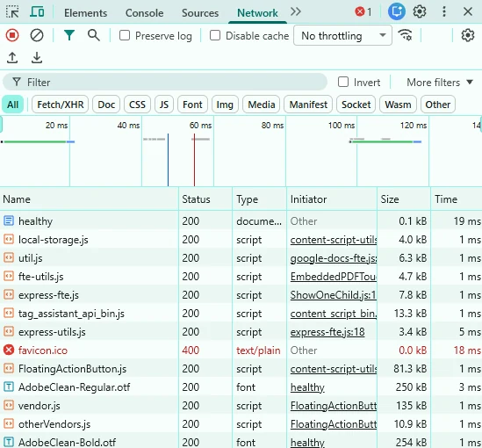Image resolution: width=482 pixels, height=448 pixels.
Task: Filter by Wasm type
Action: [398, 105]
